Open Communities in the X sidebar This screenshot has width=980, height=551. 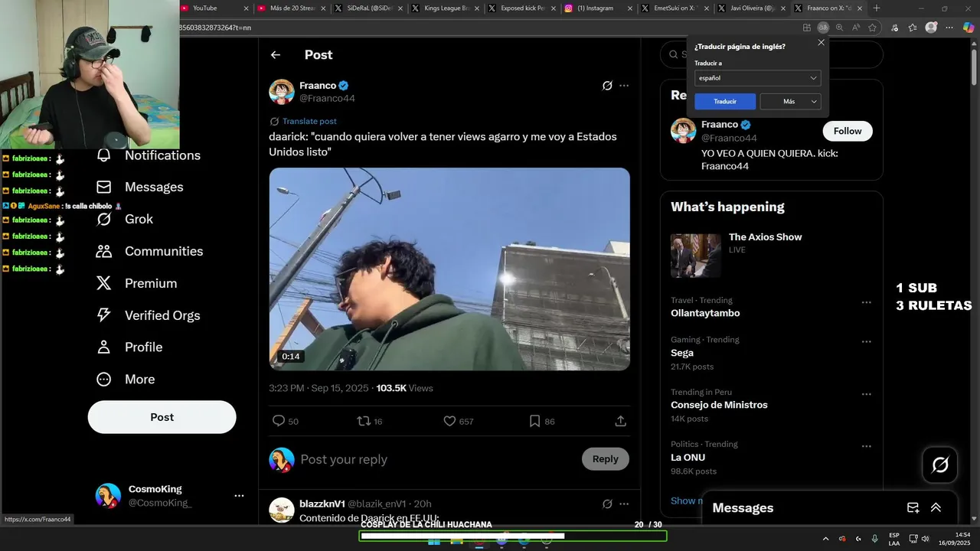tap(150, 251)
